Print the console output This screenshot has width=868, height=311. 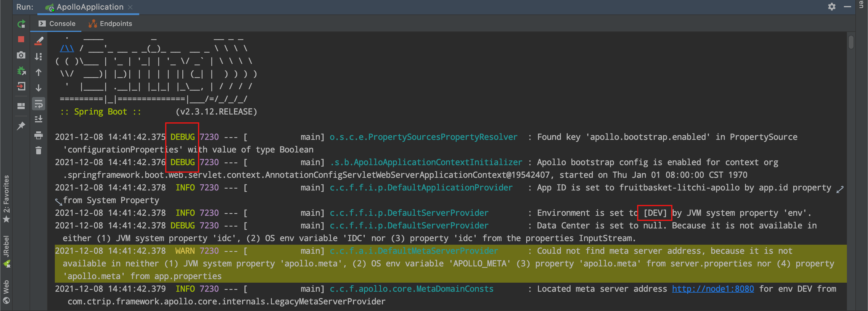[39, 135]
